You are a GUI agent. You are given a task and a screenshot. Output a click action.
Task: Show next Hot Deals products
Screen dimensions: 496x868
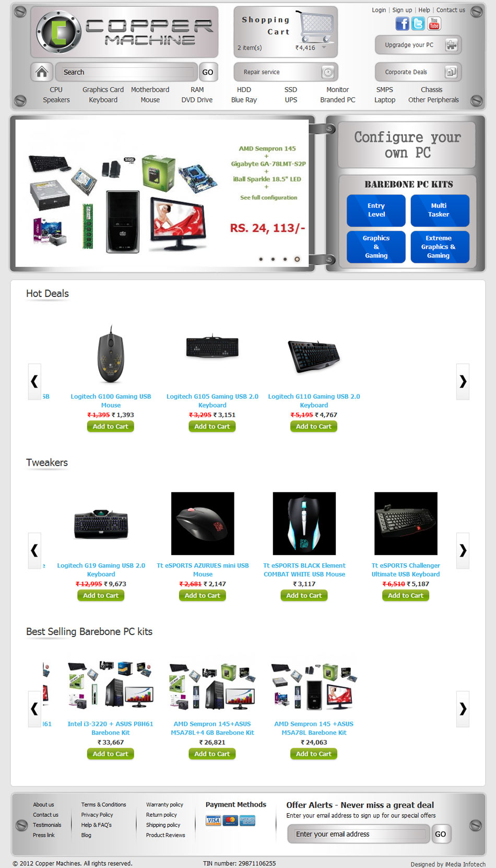click(463, 381)
